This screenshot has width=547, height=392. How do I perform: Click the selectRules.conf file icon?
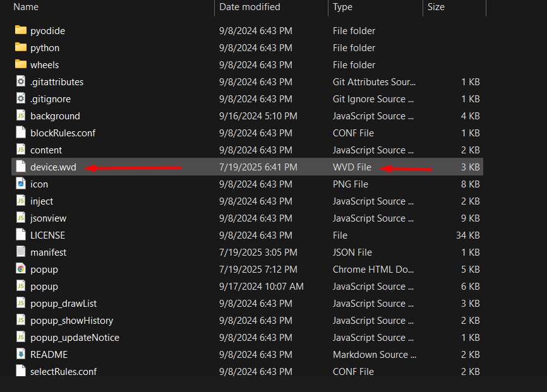21,371
